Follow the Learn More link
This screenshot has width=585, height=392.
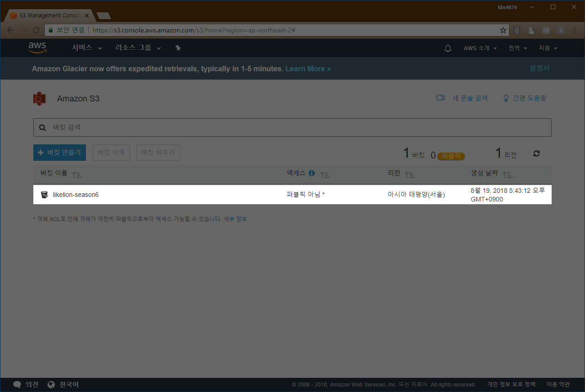(308, 69)
